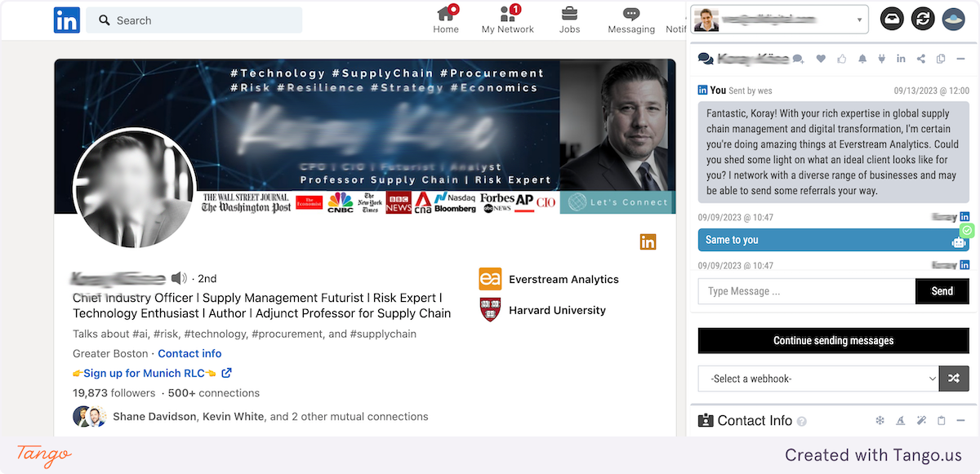Screen dimensions: 980x474
Task: Click the Contact Info section icon
Action: point(706,421)
